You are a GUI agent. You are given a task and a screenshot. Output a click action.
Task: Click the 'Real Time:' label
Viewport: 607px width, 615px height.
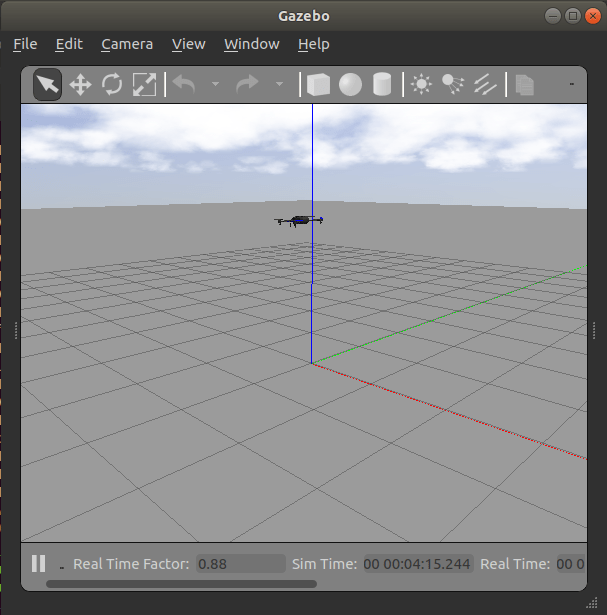pos(515,564)
